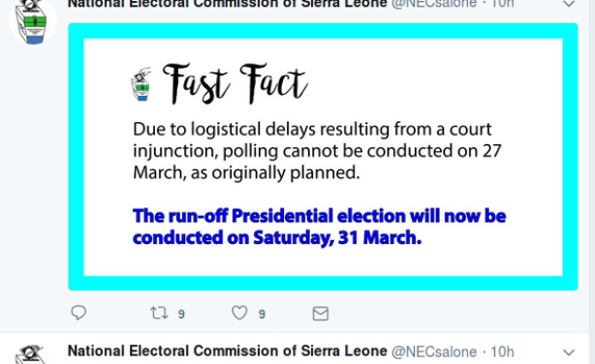Screen dimensions: 595x364
Task: Open NEC avatar on bottom tweet
Action: [x=32, y=354]
